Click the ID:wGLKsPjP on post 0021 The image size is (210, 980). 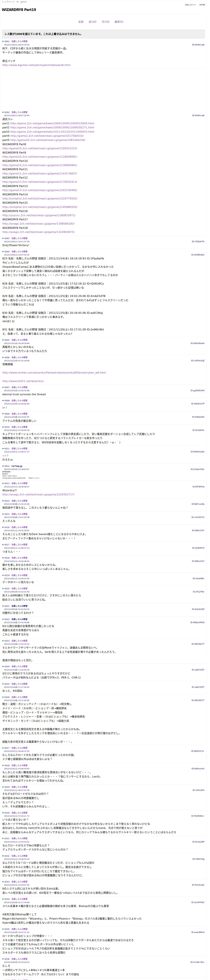coord(198,609)
